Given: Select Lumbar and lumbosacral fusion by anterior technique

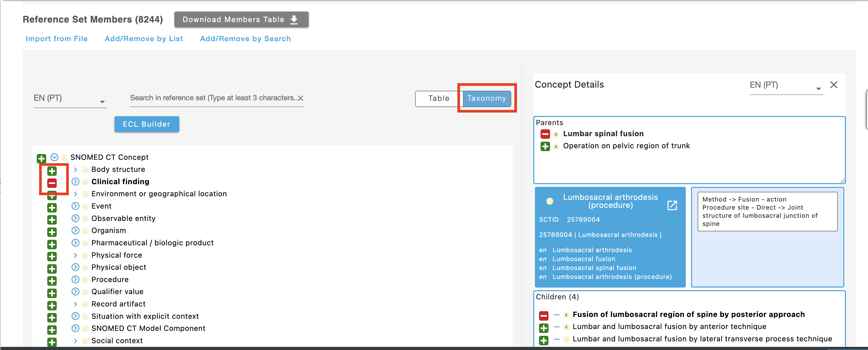Looking at the screenshot, I should (669, 327).
